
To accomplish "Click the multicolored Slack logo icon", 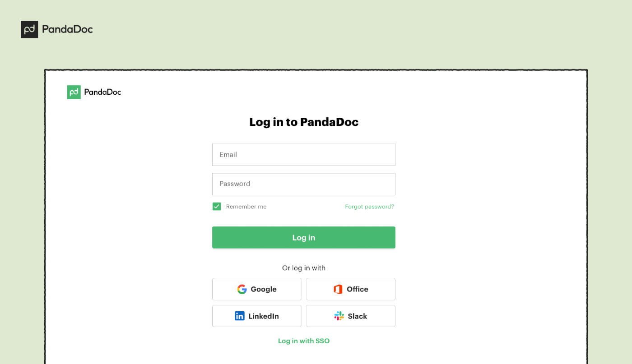I will [339, 316].
